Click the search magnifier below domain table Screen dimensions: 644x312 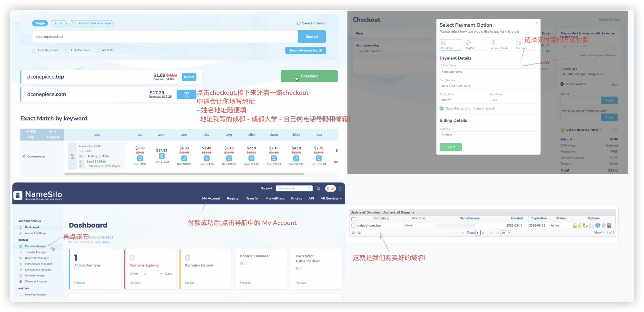(353, 233)
